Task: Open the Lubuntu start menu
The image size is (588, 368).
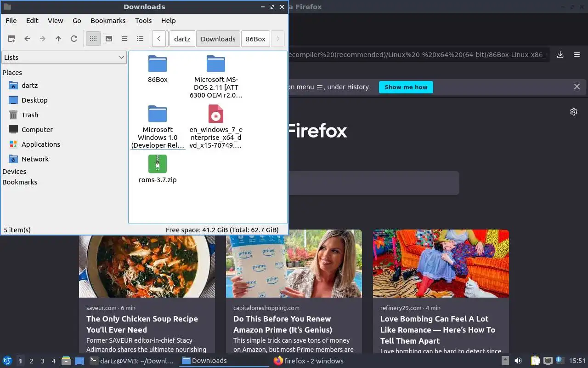Action: tap(7, 361)
